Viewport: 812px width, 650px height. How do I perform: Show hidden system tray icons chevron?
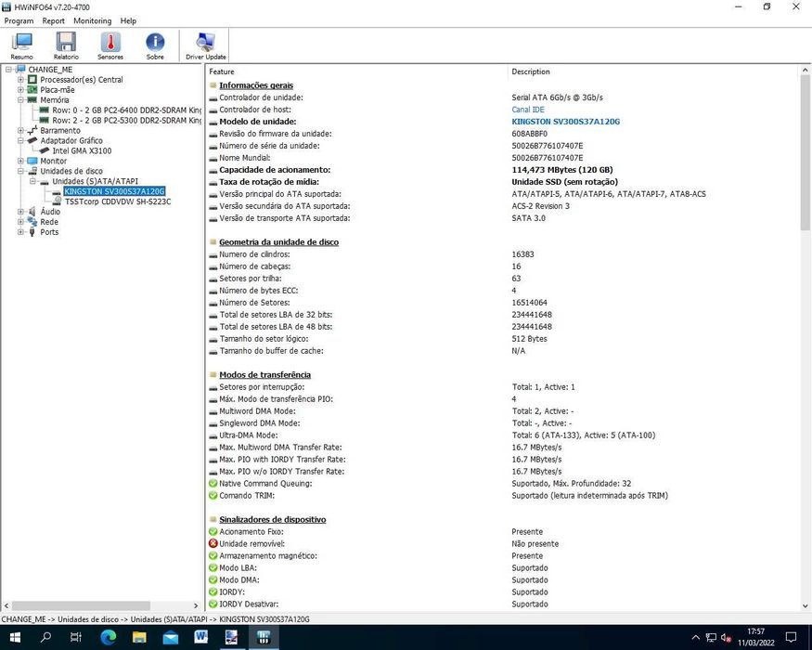[x=695, y=638]
